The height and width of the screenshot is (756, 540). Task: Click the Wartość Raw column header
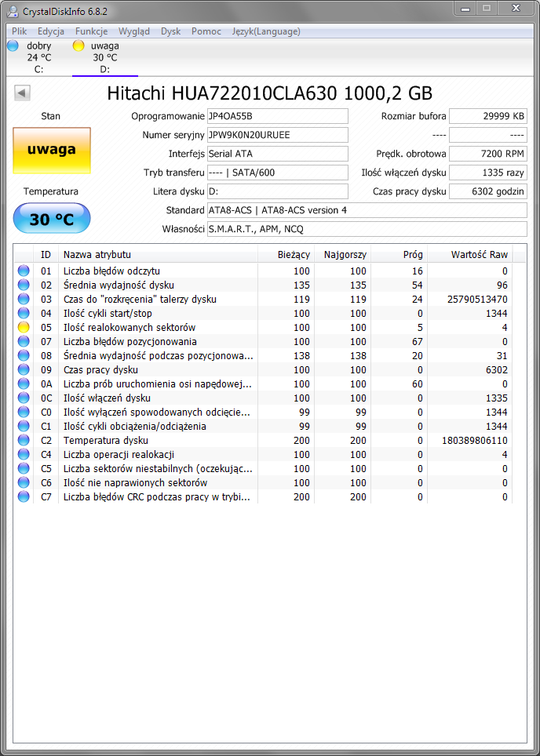(470, 255)
